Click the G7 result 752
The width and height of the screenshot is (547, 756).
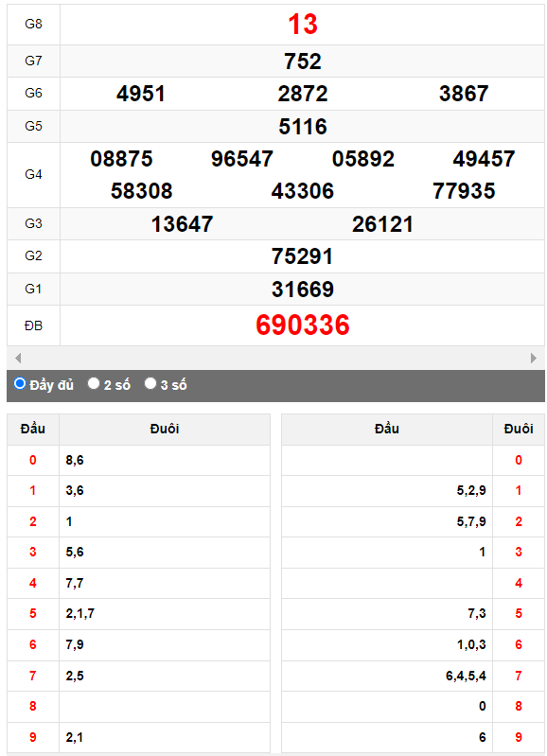click(x=303, y=62)
